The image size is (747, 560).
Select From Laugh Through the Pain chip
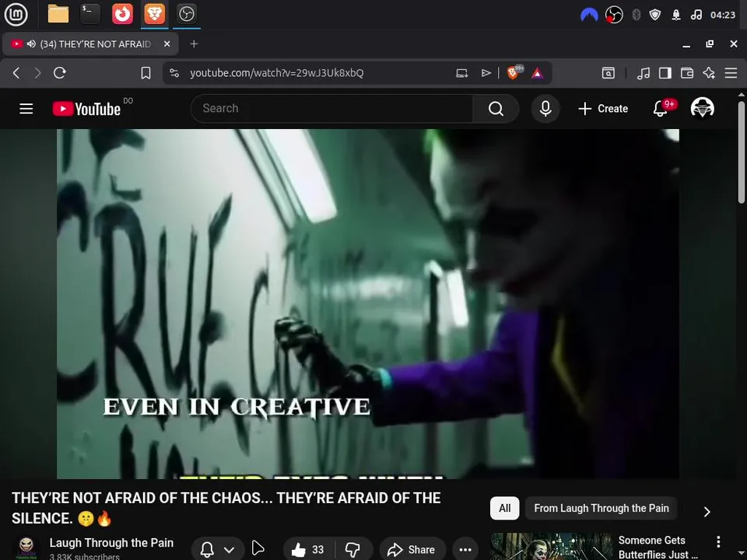pos(601,508)
